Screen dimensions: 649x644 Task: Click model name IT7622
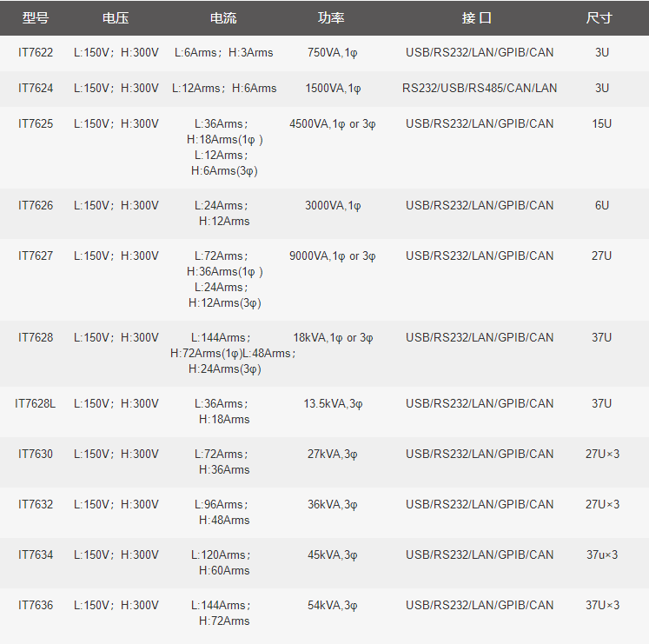[36, 53]
